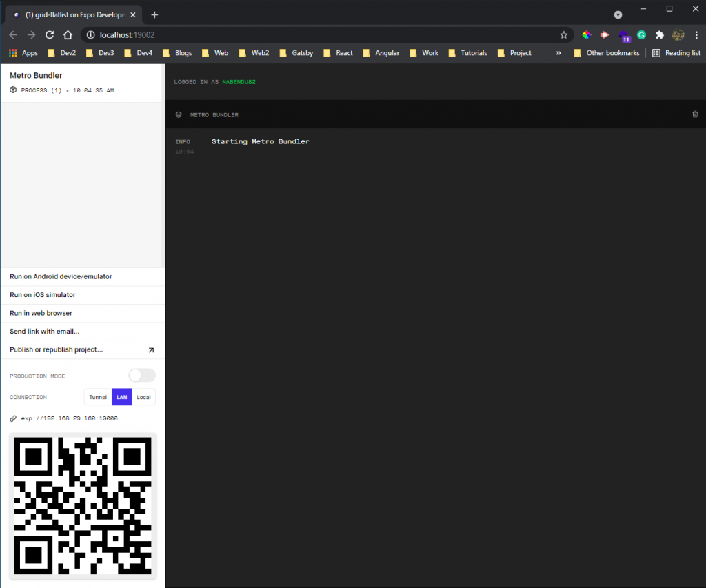The width and height of the screenshot is (706, 588).
Task: Select the PROCESS (1) timestamp entry
Action: (68, 90)
